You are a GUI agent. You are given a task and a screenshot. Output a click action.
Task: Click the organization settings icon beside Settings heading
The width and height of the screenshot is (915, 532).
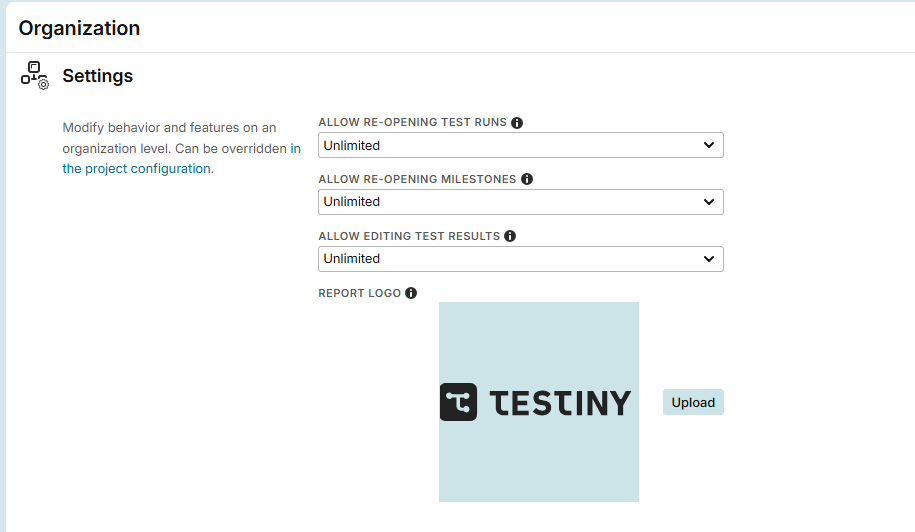point(35,76)
